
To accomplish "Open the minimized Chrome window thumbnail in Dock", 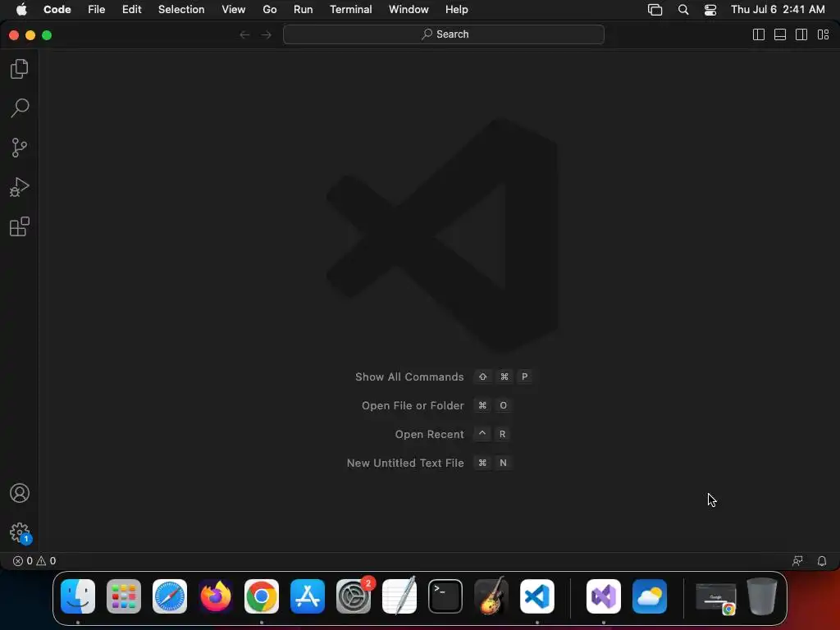I will coord(715,597).
